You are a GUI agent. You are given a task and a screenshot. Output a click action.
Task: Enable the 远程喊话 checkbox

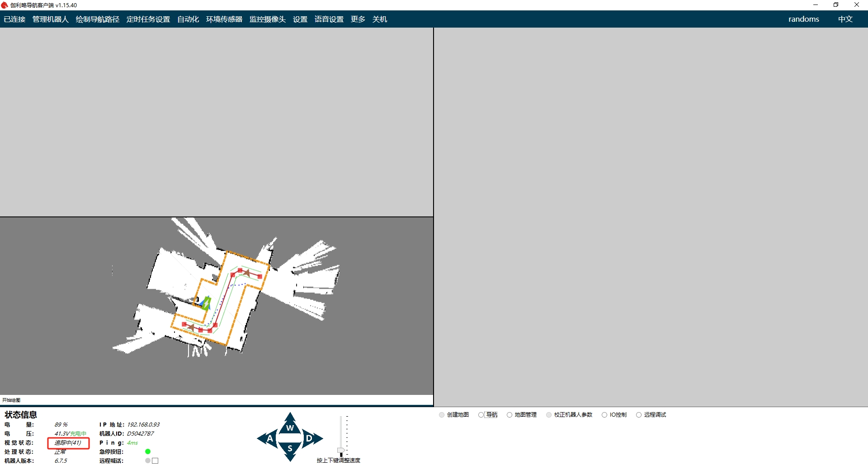tap(155, 461)
